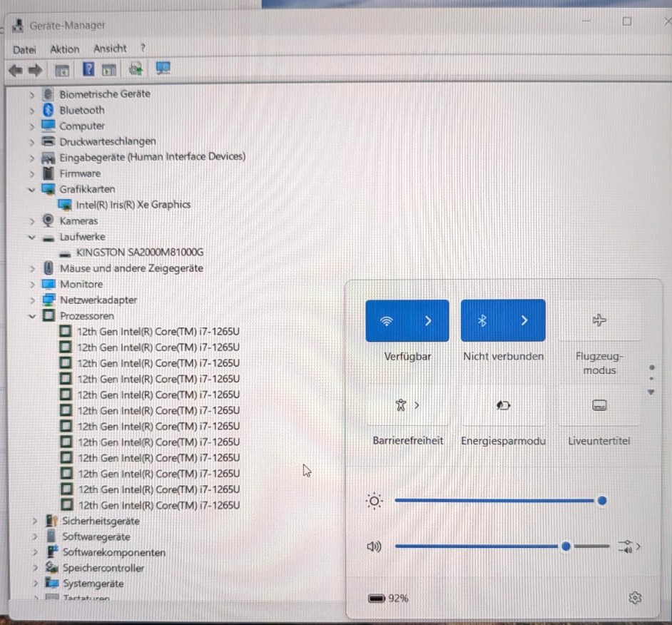The width and height of the screenshot is (672, 625).
Task: Click the blue help question mark toolbar icon
Action: tap(88, 69)
